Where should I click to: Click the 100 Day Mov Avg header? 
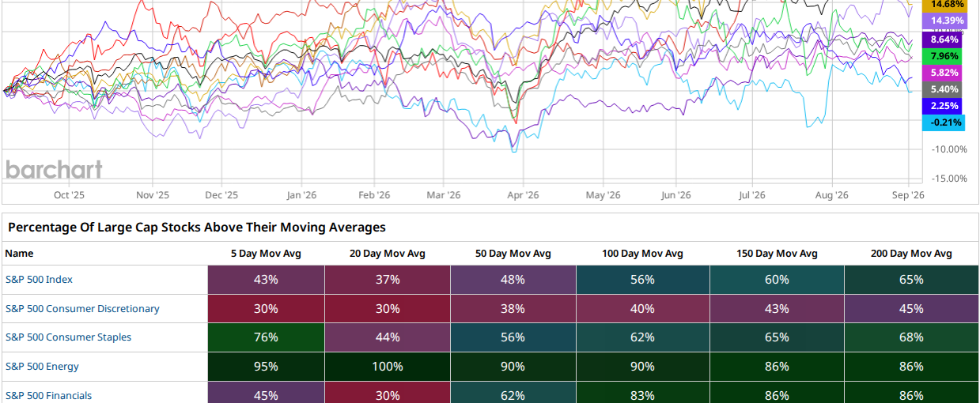[642, 254]
